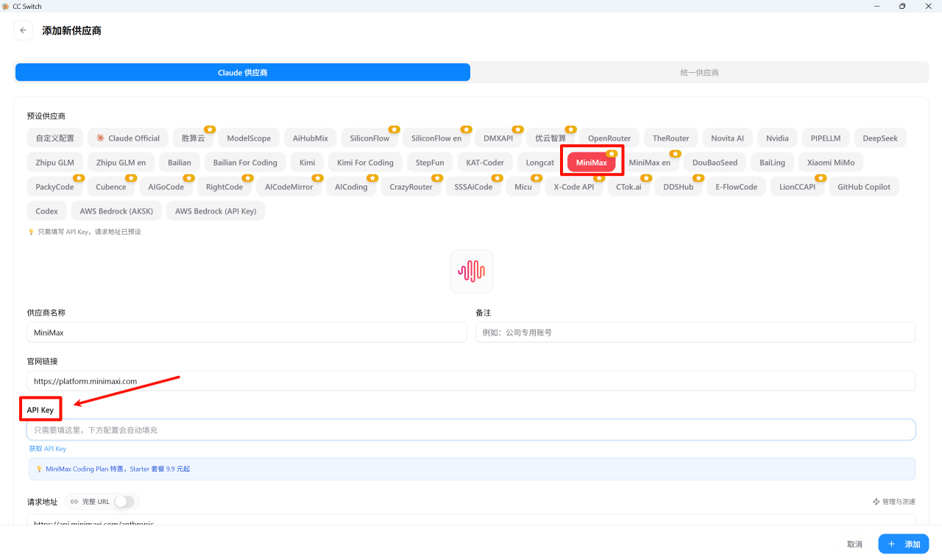The width and height of the screenshot is (942, 560).
Task: Select the SSSAiCode preset
Action: [x=473, y=187]
